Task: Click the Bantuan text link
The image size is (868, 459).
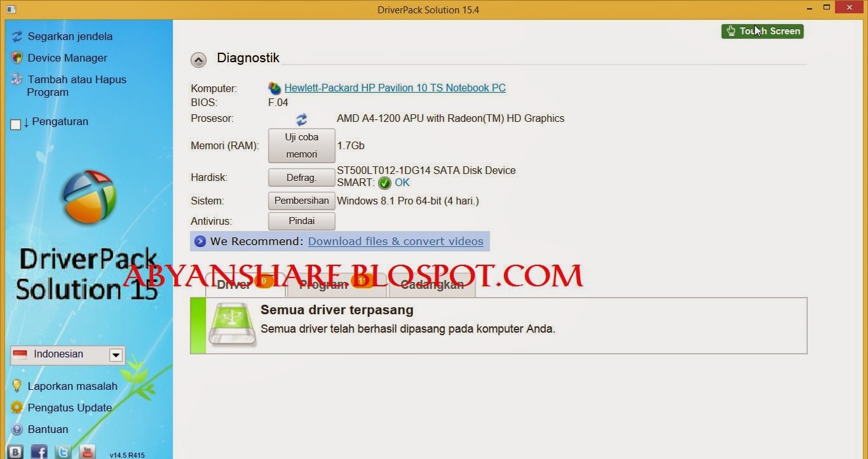Action: 48,429
